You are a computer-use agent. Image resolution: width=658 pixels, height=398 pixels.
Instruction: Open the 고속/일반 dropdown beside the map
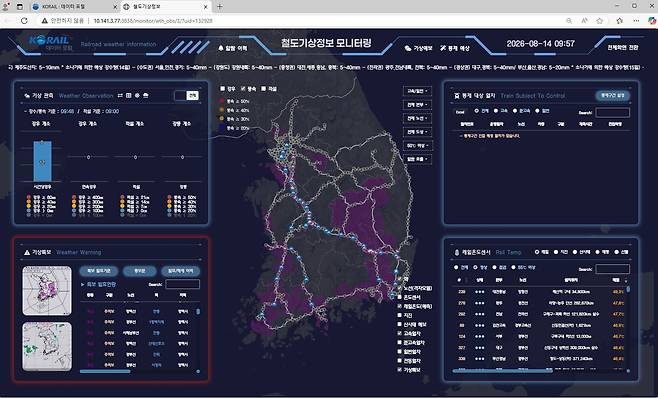pos(417,91)
